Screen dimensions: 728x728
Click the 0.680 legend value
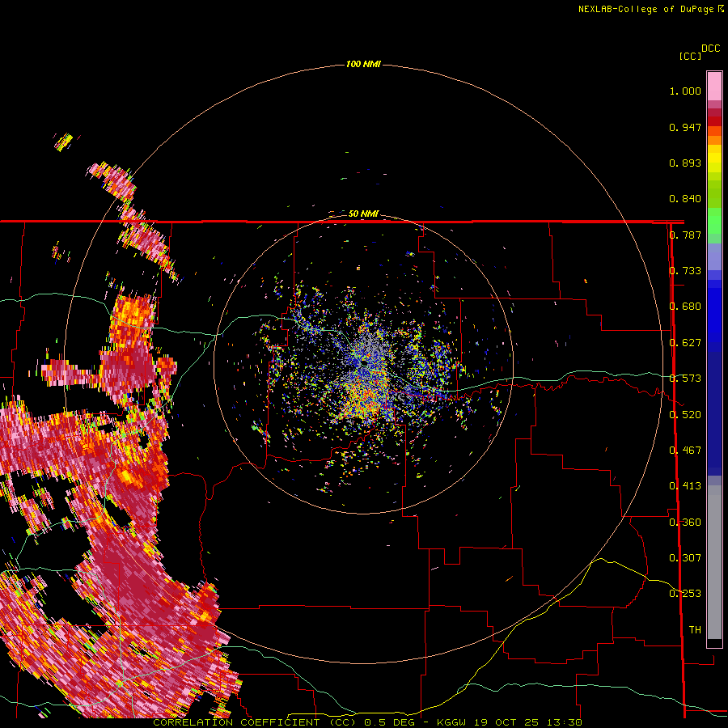click(x=685, y=307)
